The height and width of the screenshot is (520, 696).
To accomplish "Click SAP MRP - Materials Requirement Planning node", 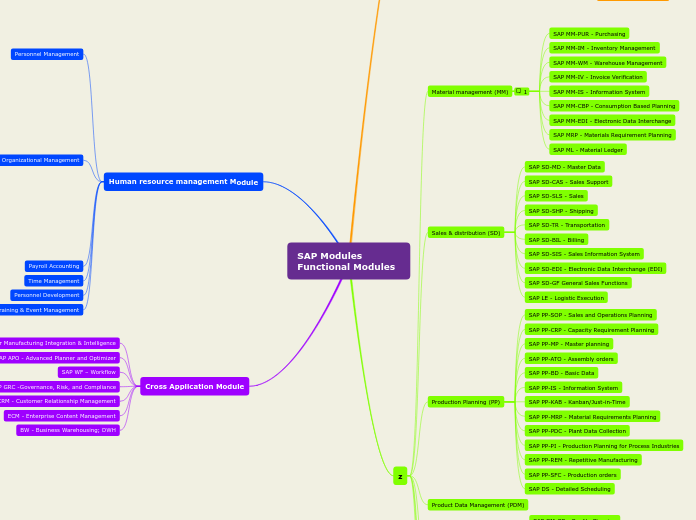I will click(x=613, y=135).
